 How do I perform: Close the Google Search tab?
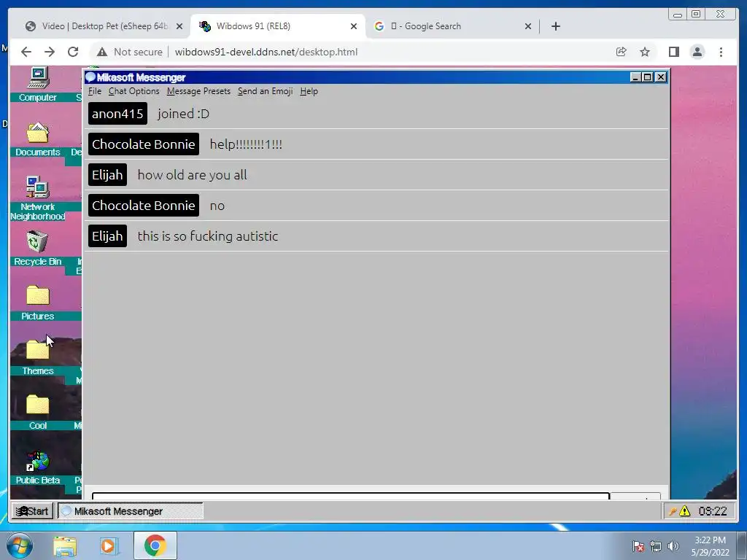(x=528, y=27)
